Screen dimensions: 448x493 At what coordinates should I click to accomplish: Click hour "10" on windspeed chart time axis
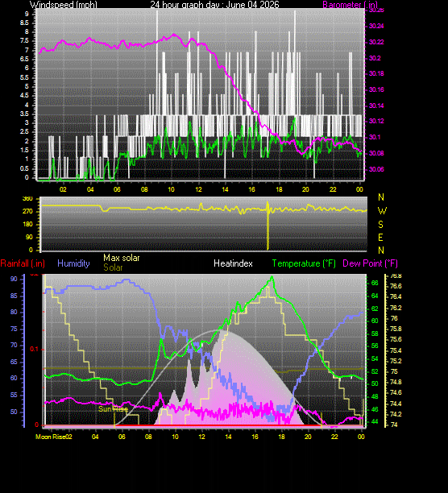pos(171,189)
